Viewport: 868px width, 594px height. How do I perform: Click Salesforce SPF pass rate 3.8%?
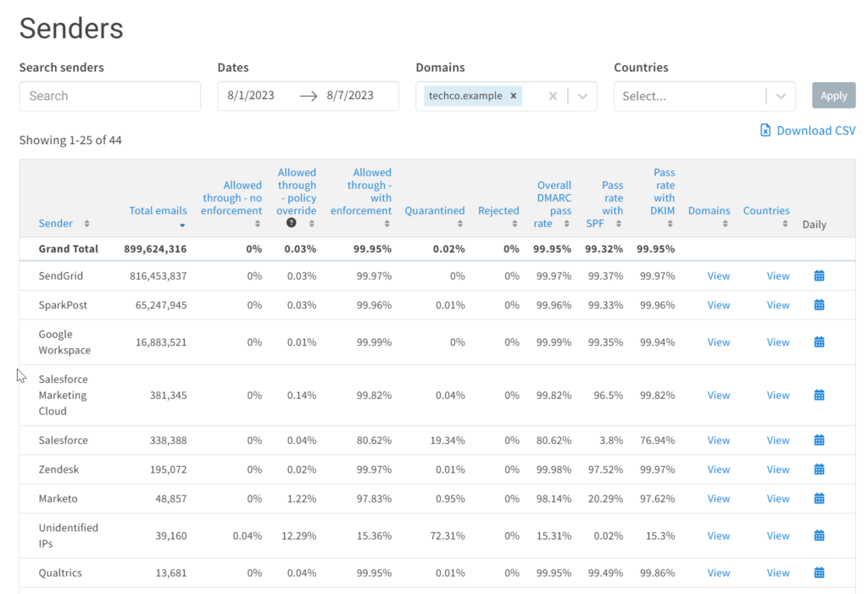coord(611,440)
